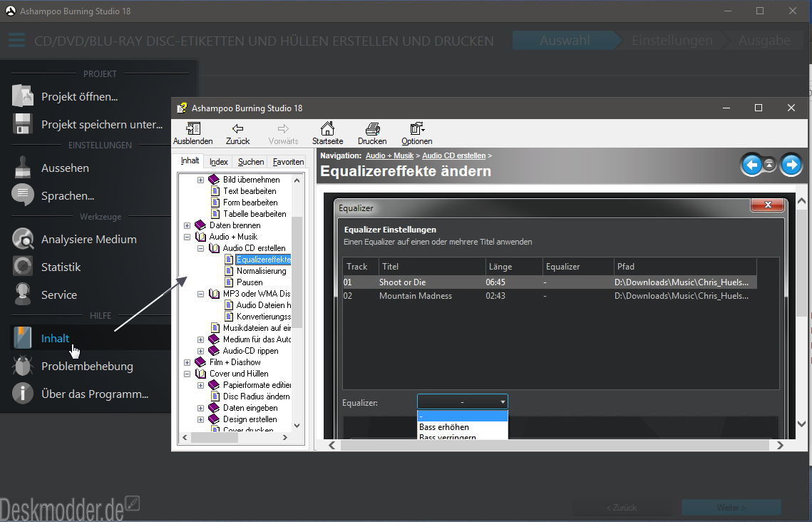Open the Pausen help topic
The height and width of the screenshot is (522, 812).
(x=250, y=282)
